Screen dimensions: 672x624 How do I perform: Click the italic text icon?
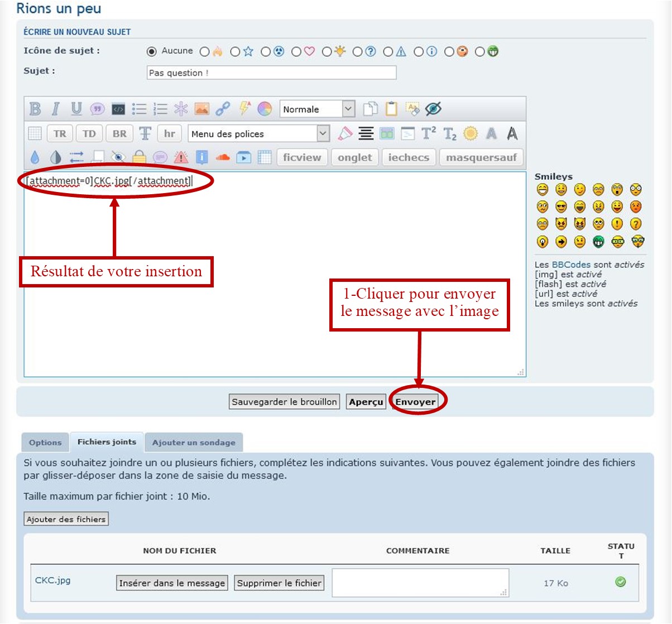(55, 109)
